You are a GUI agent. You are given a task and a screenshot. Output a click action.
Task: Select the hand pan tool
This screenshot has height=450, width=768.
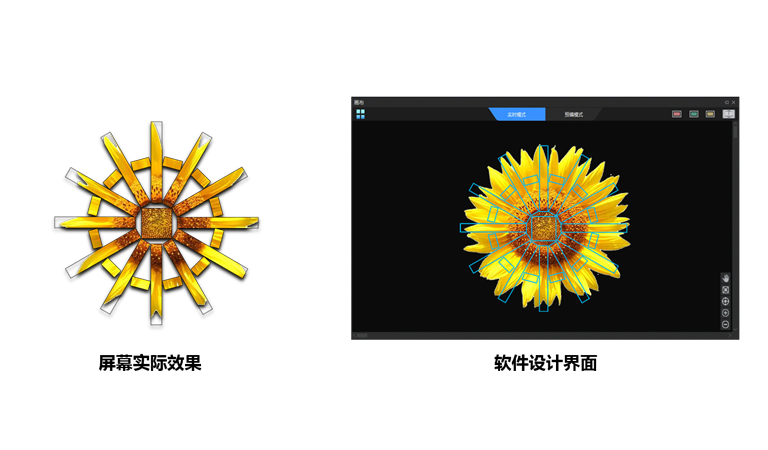(x=725, y=277)
